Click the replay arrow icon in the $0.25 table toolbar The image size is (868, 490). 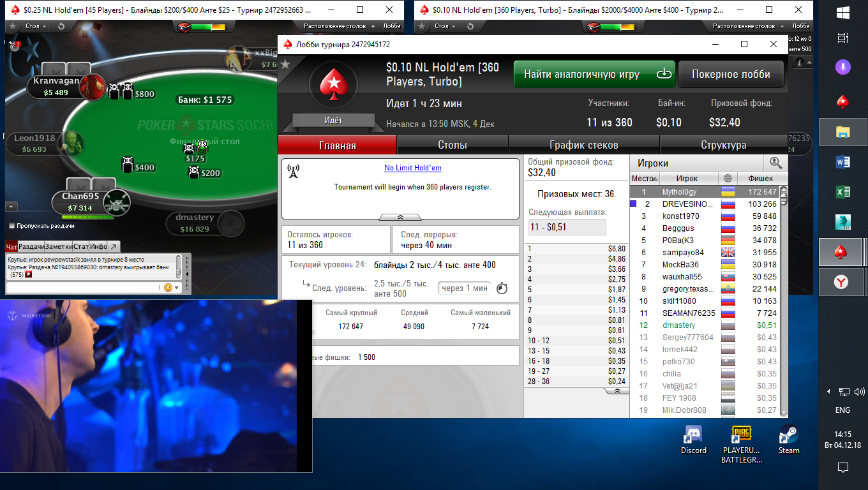pyautogui.click(x=61, y=26)
